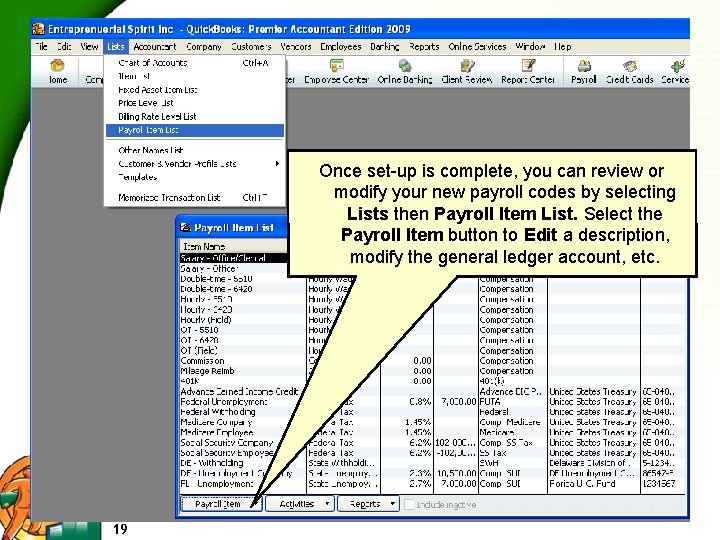Select the 'OT - 6420' row
The image size is (720, 540).
[243, 340]
